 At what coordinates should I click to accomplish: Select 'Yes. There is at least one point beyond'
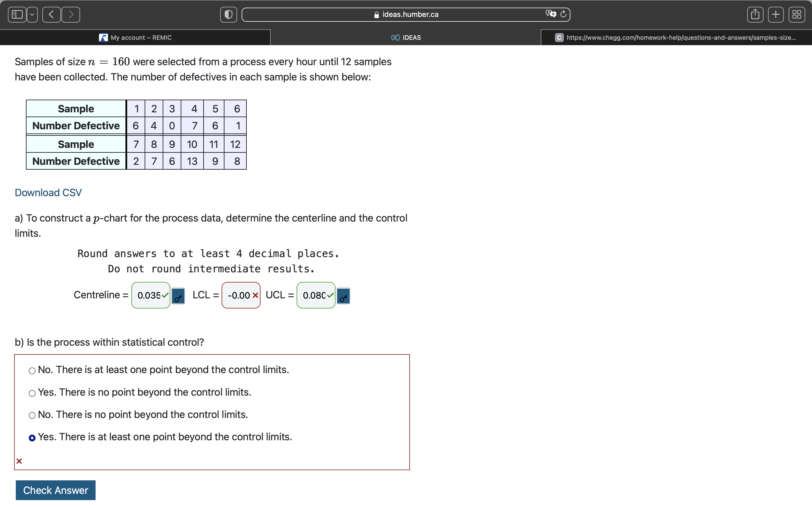(32, 438)
